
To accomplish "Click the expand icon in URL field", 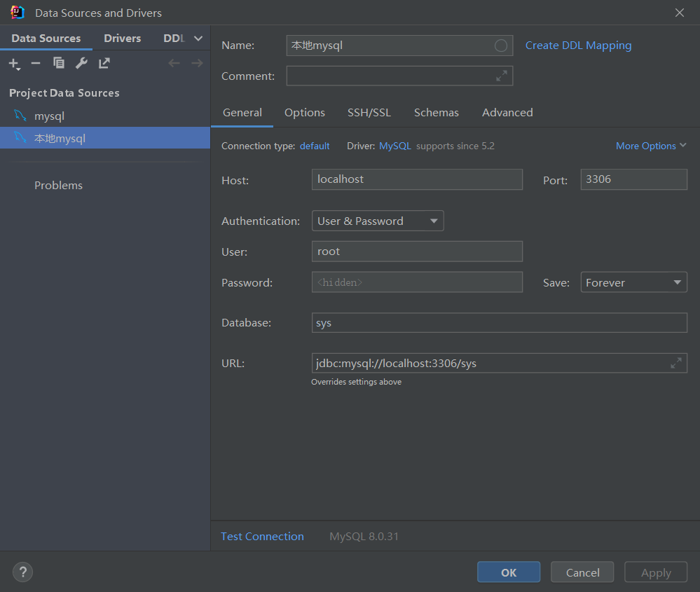I will click(675, 363).
